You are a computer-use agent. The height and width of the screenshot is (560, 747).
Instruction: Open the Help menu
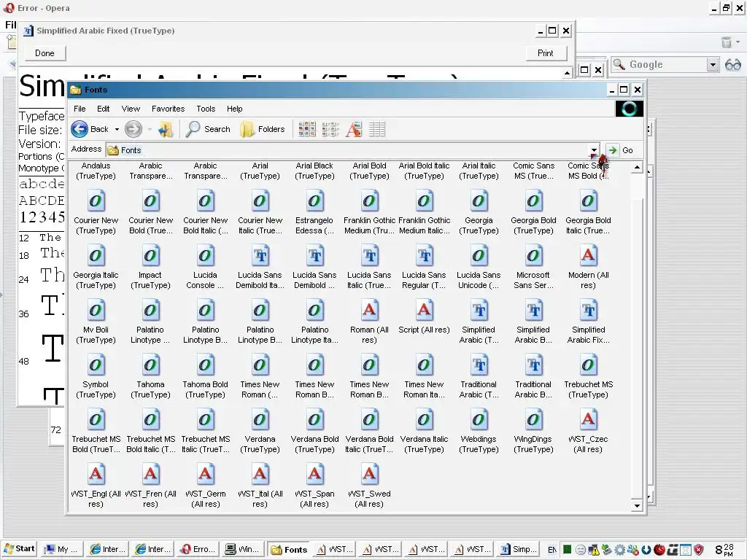[x=234, y=109]
